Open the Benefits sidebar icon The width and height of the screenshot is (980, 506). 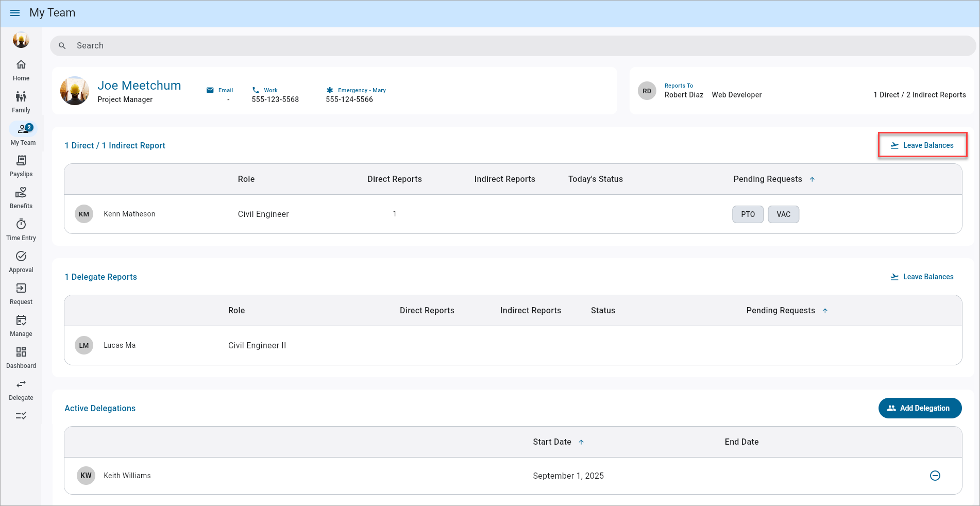click(x=21, y=193)
